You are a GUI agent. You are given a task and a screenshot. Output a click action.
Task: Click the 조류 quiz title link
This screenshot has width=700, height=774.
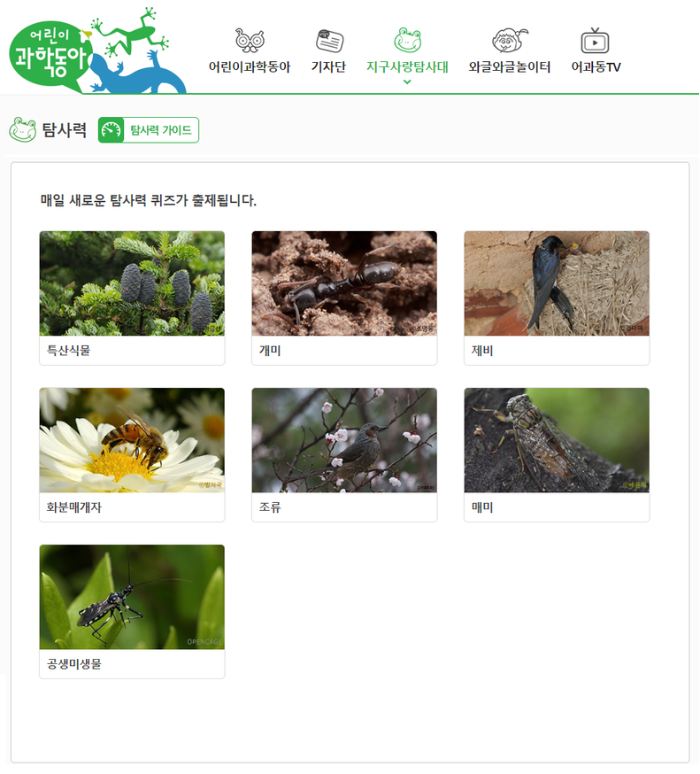click(x=270, y=507)
